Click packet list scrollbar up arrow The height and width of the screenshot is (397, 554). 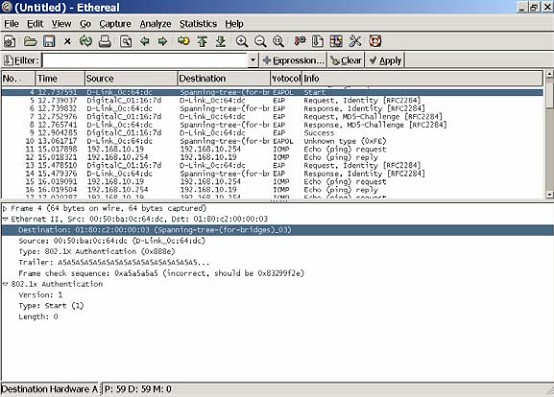coord(549,74)
